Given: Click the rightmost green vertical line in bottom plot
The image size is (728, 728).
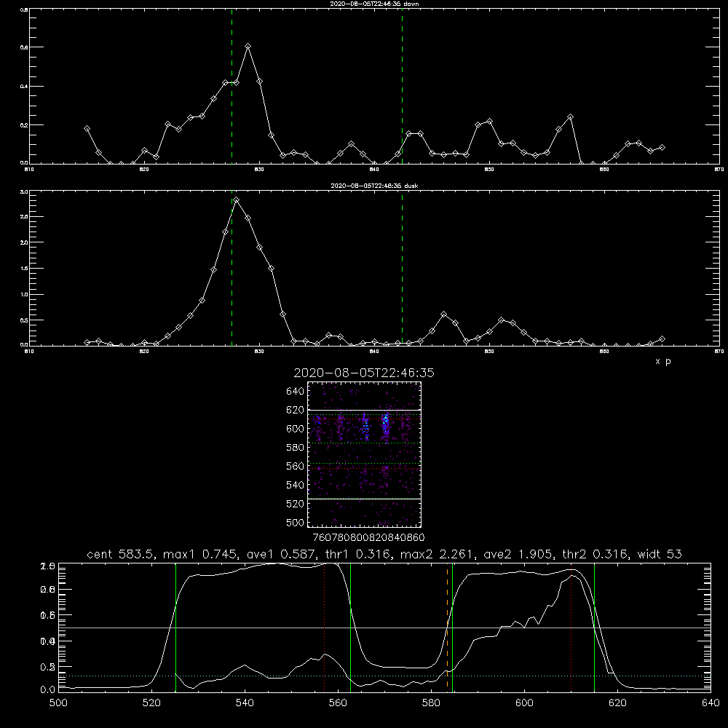Looking at the screenshot, I should pyautogui.click(x=594, y=627).
